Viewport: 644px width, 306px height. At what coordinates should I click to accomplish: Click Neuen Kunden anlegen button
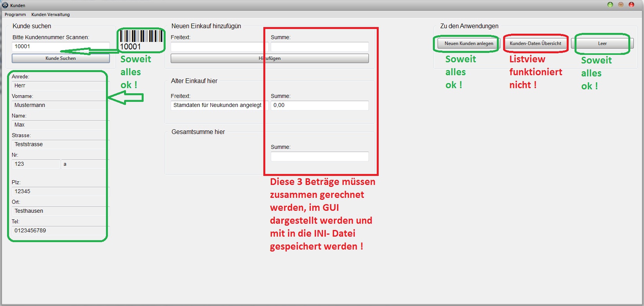tap(469, 43)
